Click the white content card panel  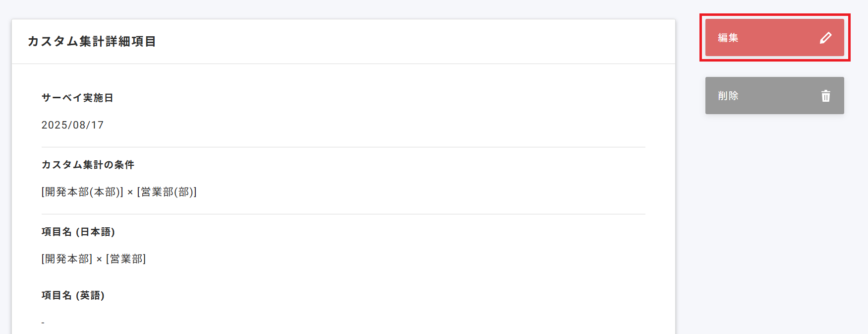coord(344,199)
